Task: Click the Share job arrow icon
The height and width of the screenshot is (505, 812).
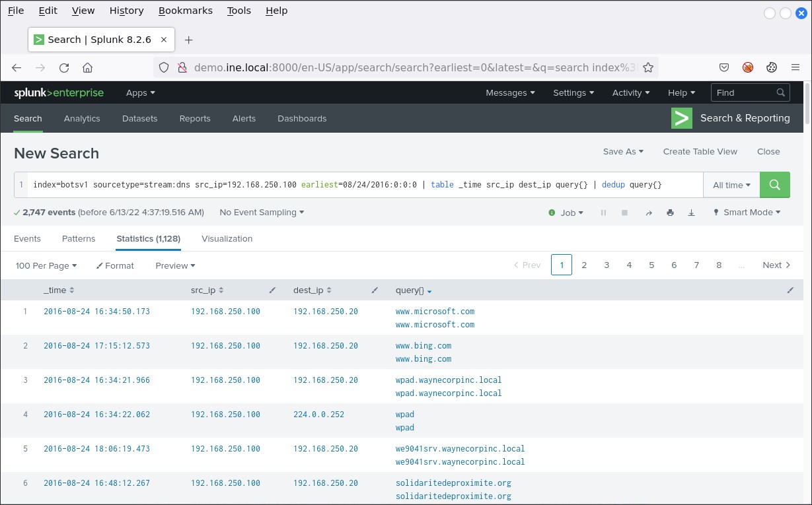Action: click(649, 213)
